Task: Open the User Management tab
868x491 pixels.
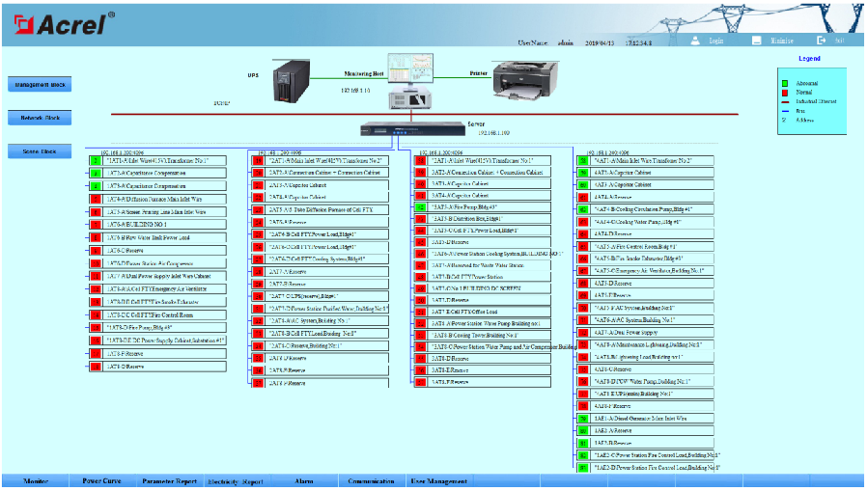Action: tap(439, 480)
